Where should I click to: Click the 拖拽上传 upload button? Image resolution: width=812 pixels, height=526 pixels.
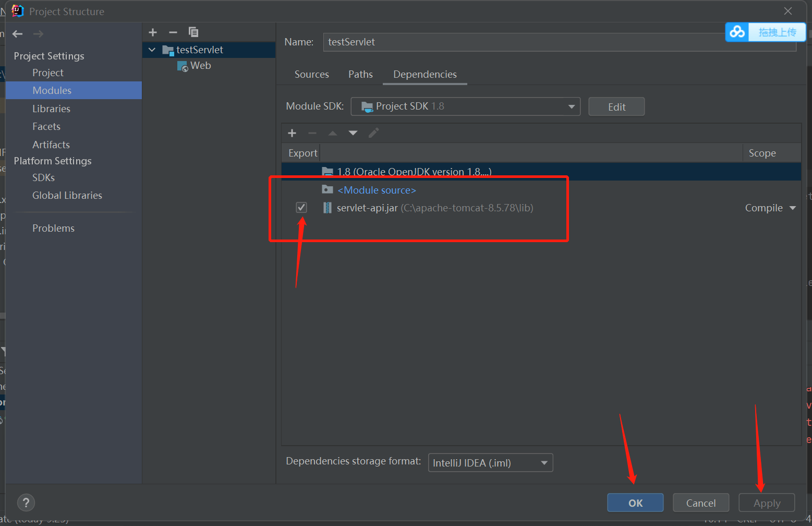point(777,32)
